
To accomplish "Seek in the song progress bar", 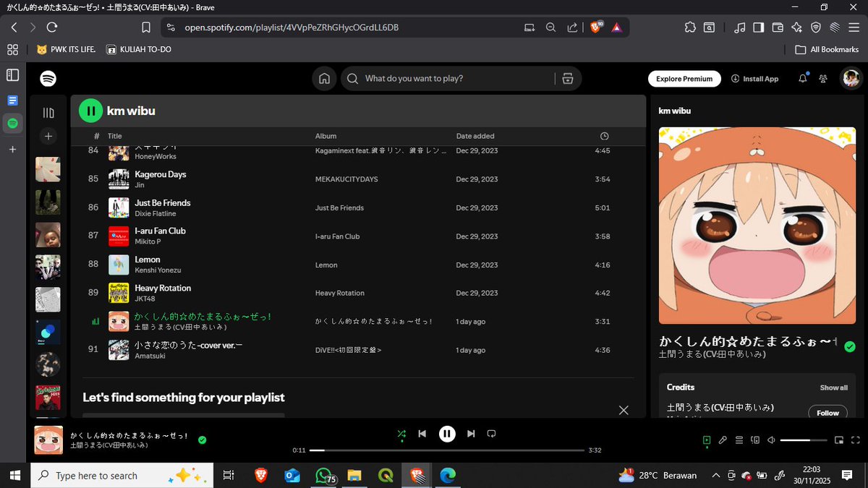I will pos(446,450).
